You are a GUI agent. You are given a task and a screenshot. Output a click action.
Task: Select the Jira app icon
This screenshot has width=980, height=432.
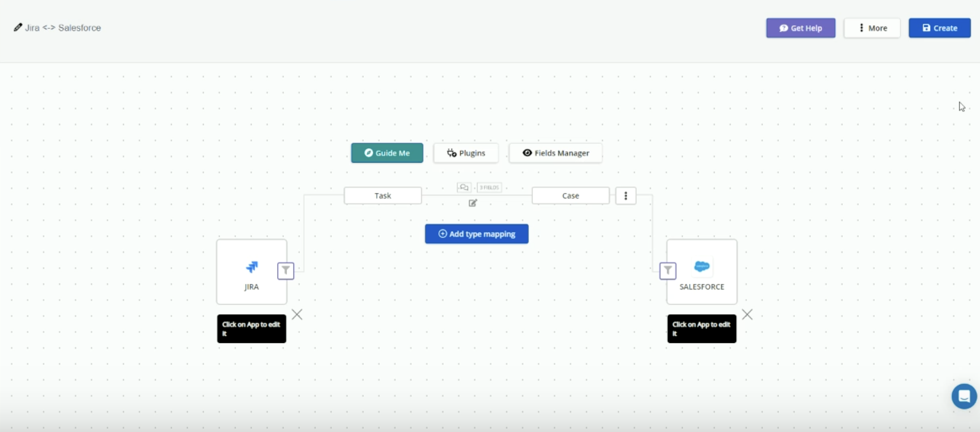click(x=252, y=267)
